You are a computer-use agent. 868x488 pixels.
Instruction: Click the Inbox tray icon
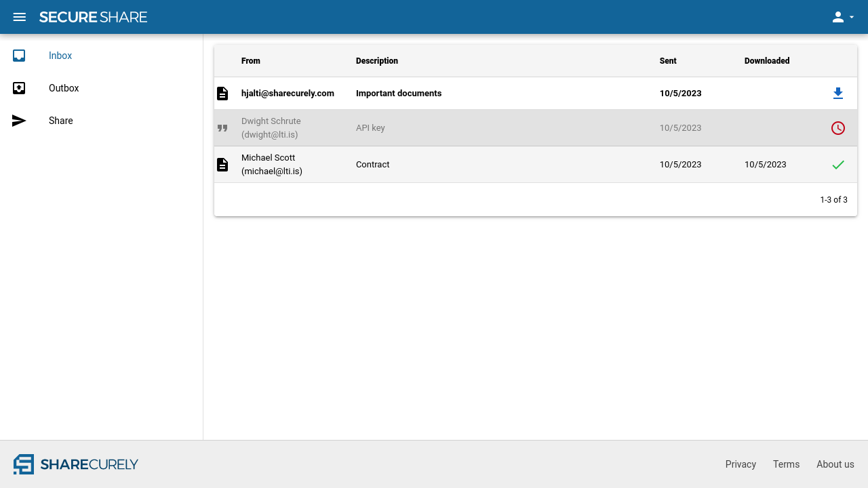19,56
